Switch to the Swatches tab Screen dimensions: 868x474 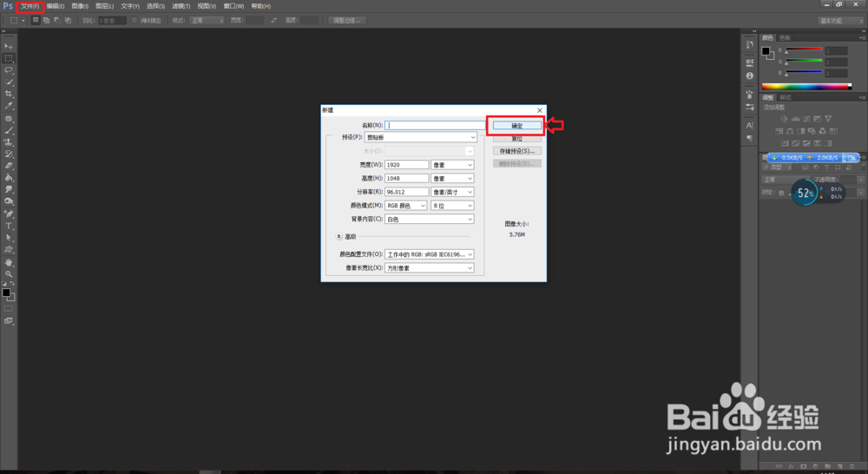point(785,37)
